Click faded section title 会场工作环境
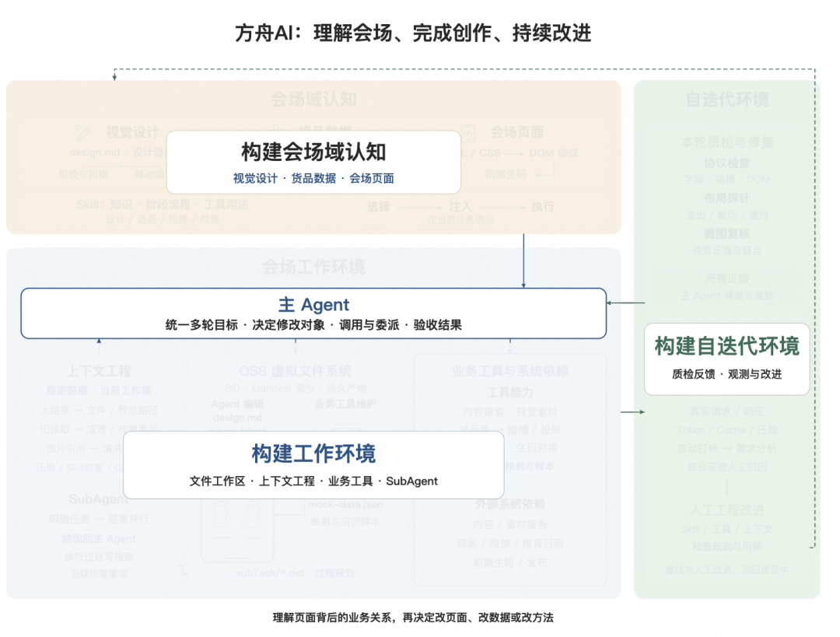Image resolution: width=840 pixels, height=637 pixels. click(313, 266)
